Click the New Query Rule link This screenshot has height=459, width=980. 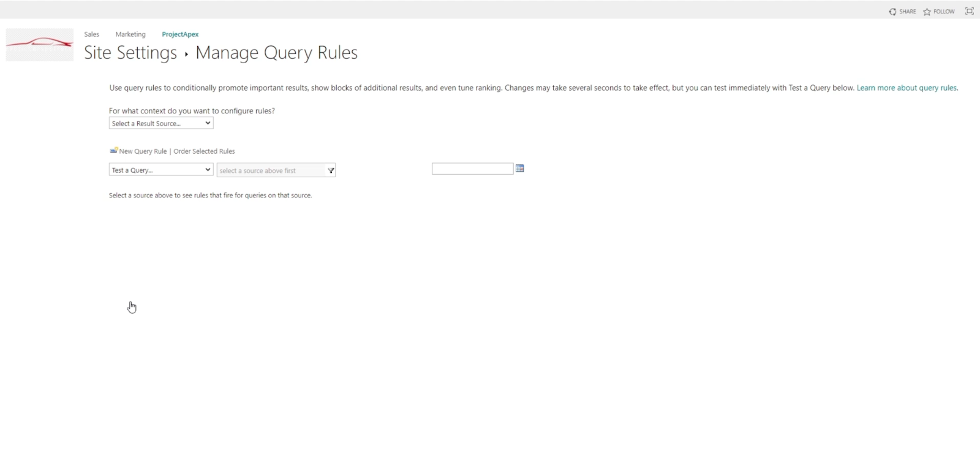click(x=143, y=151)
